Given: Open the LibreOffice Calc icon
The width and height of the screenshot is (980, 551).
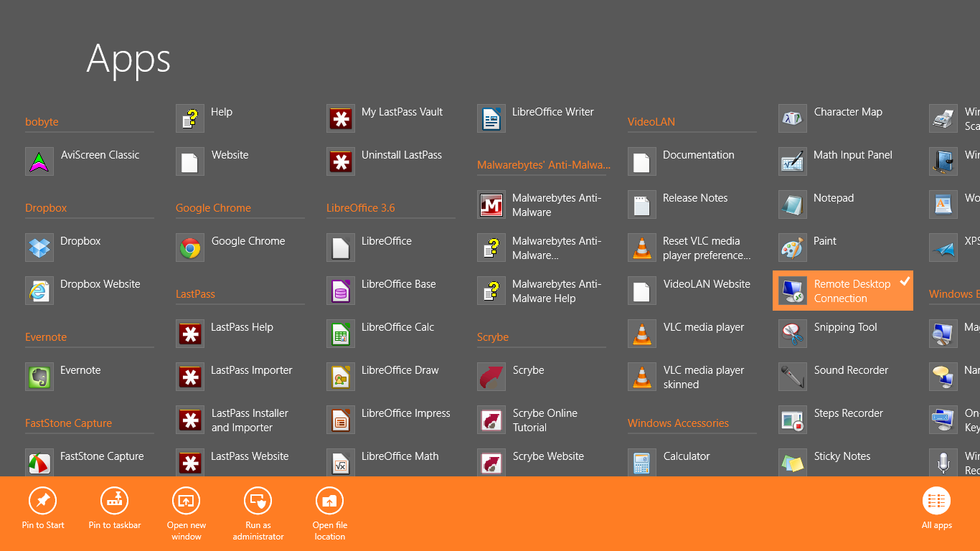Looking at the screenshot, I should [x=341, y=334].
